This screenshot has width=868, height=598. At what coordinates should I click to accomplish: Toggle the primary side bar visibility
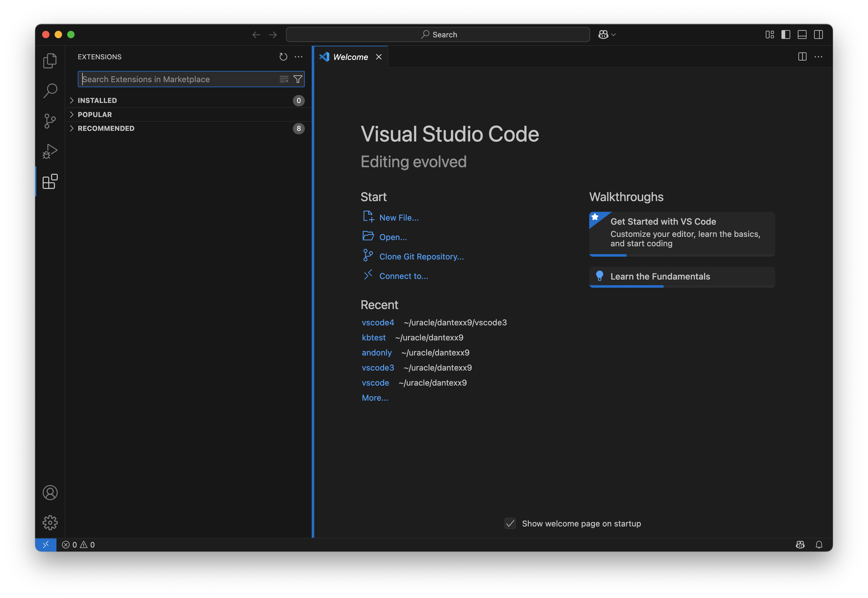(786, 35)
